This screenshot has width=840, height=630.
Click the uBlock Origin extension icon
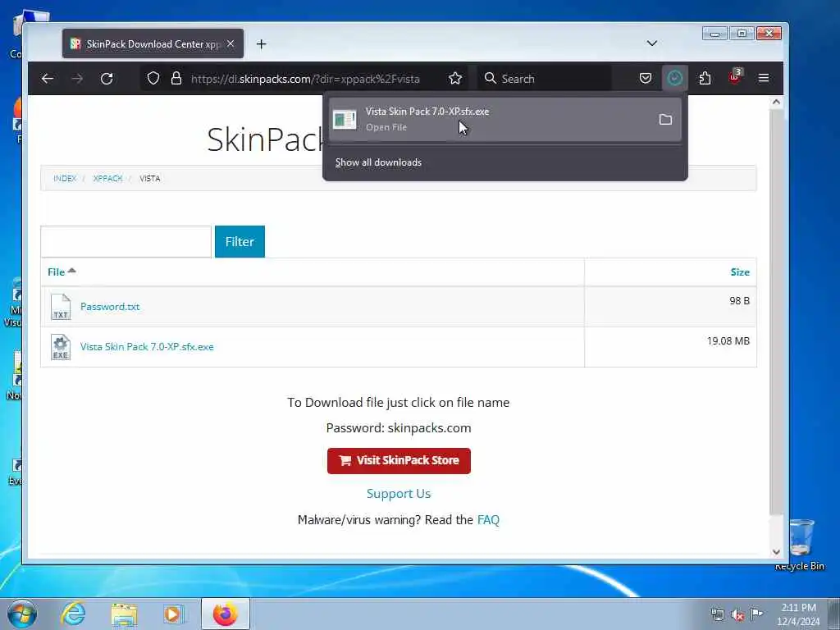coord(735,78)
